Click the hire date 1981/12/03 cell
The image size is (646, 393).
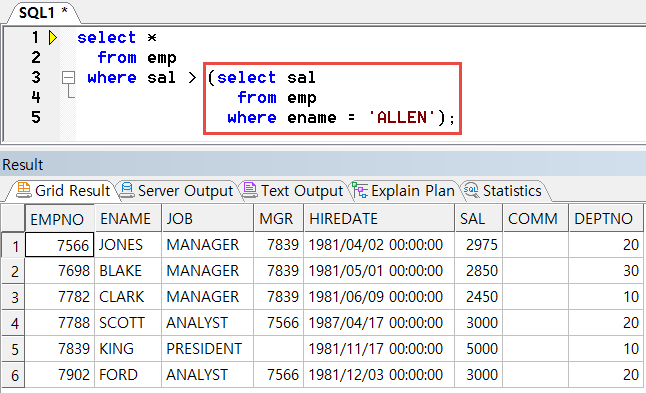coord(379,375)
